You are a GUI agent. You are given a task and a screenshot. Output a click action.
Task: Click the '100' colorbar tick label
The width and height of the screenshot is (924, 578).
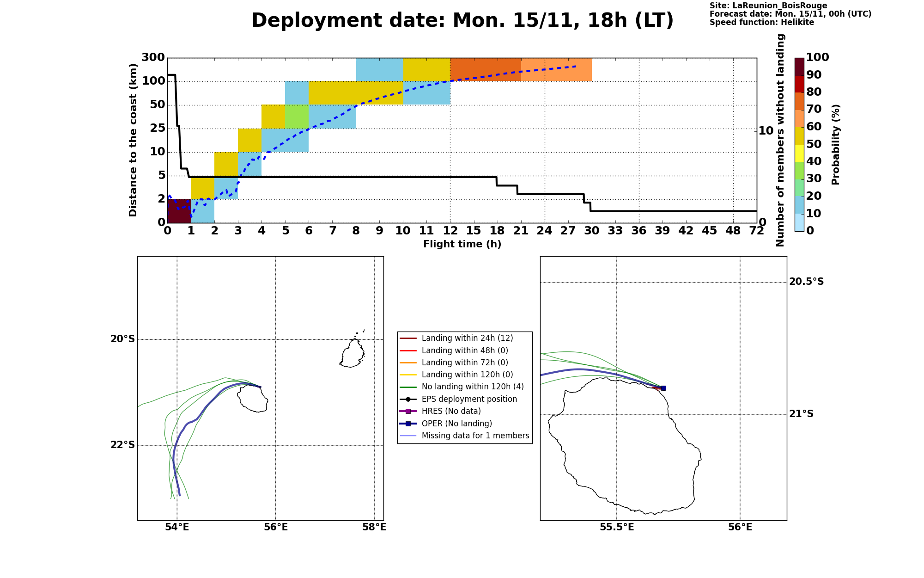click(x=818, y=57)
